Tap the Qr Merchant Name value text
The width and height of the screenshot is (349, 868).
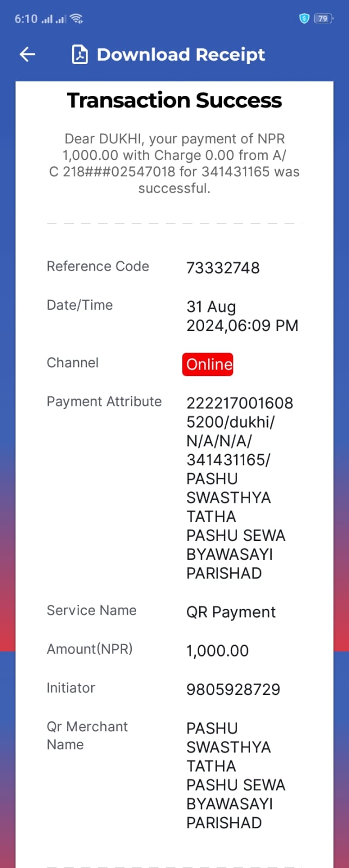click(x=236, y=775)
